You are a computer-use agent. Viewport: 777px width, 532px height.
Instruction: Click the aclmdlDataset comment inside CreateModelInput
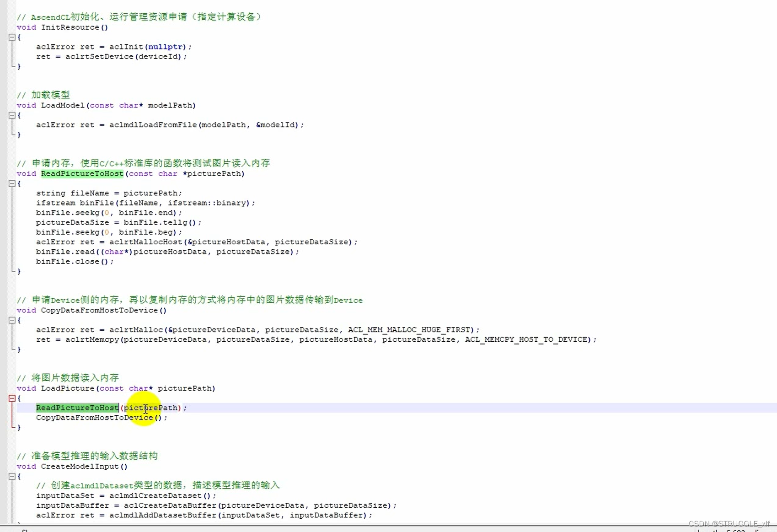(x=158, y=485)
